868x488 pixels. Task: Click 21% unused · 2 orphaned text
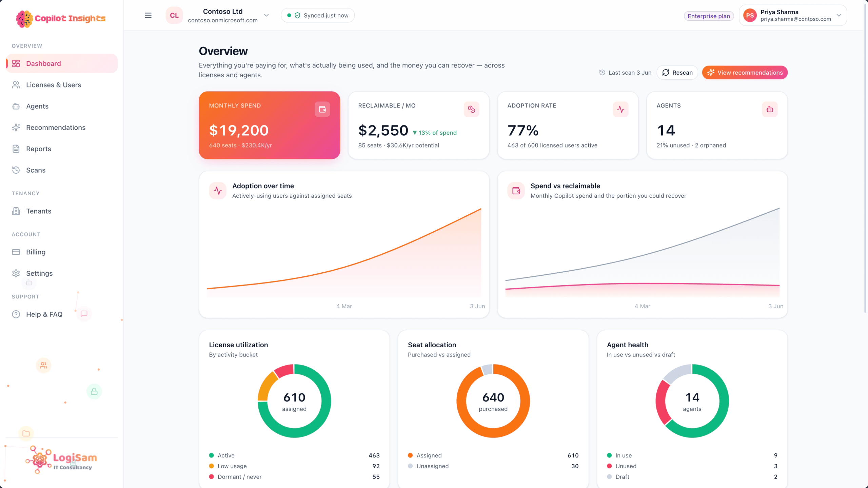pos(691,145)
